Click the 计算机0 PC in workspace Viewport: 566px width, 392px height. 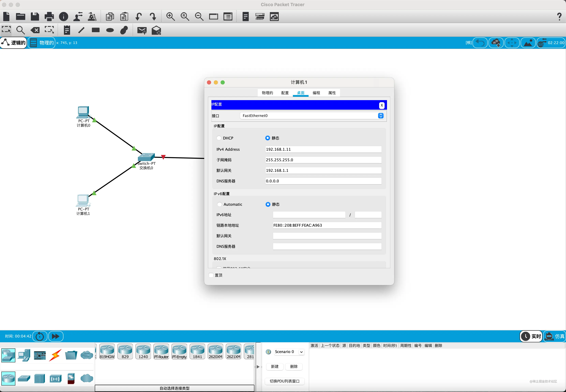[x=83, y=113]
